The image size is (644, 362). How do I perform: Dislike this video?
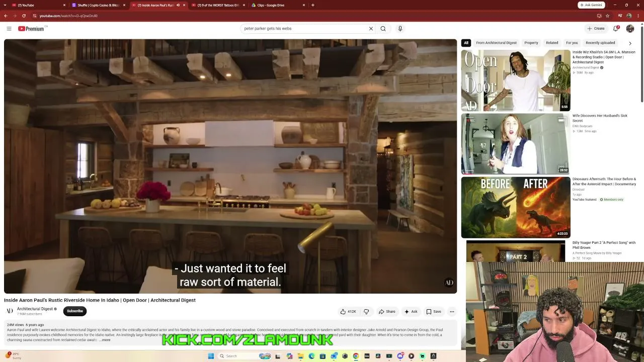(x=366, y=312)
